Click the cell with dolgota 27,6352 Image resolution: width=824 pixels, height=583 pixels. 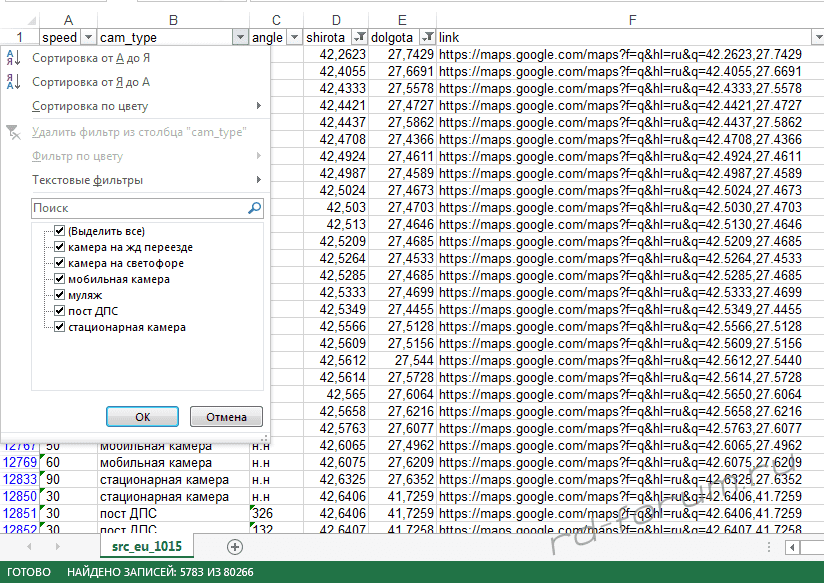pos(403,479)
